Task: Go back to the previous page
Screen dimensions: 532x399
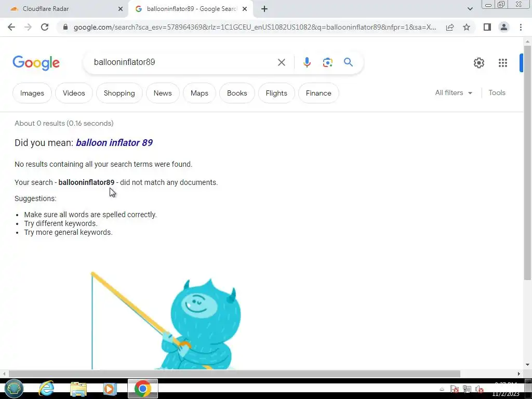Action: pos(11,27)
